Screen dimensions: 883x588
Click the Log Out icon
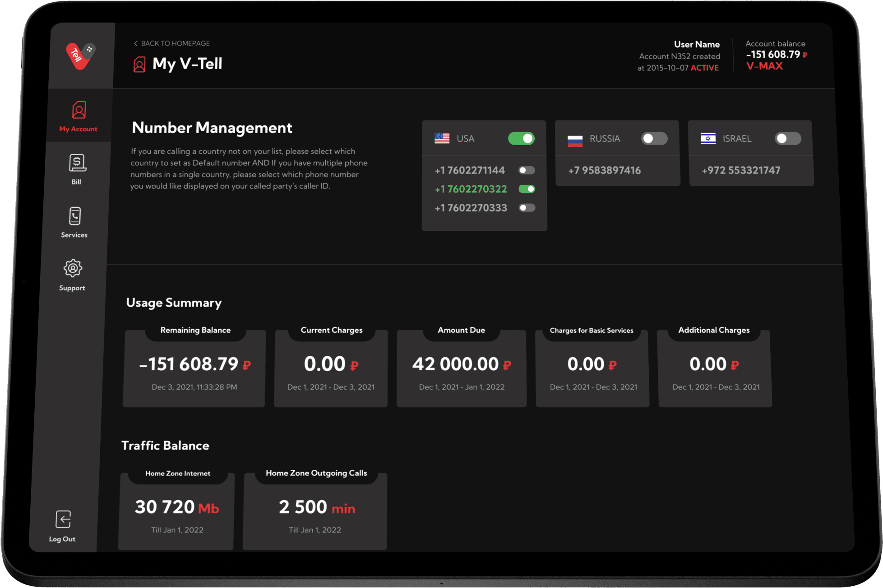(x=63, y=519)
